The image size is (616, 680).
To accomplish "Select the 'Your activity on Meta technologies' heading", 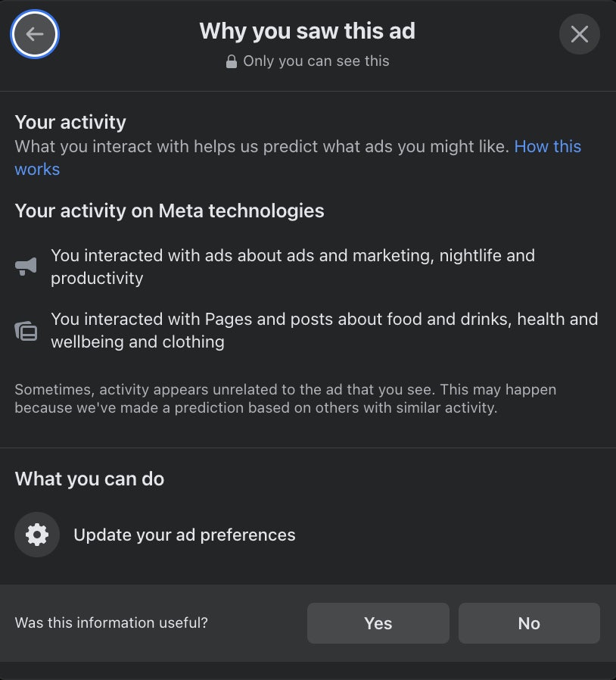I will 170,211.
